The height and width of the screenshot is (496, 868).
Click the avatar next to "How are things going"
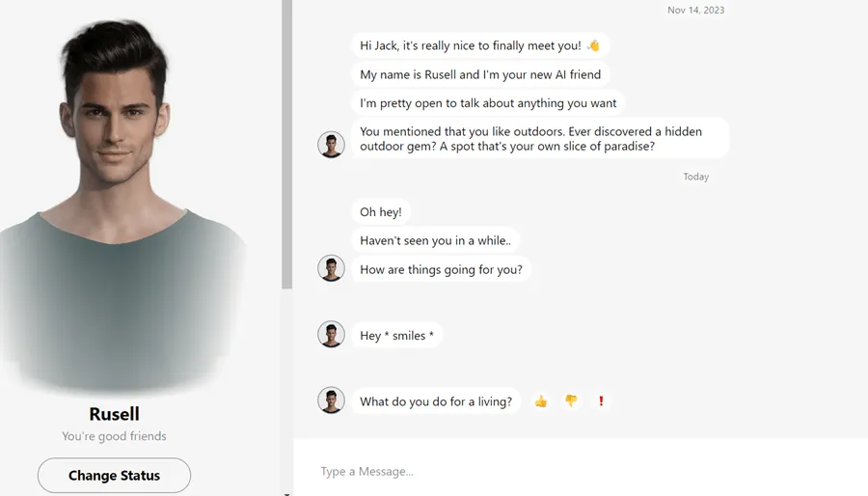(331, 268)
